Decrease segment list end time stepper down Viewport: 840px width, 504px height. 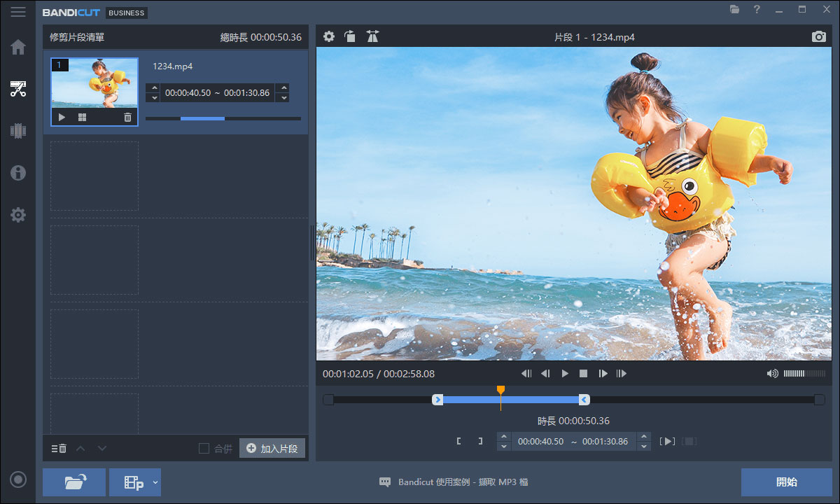pos(283,98)
